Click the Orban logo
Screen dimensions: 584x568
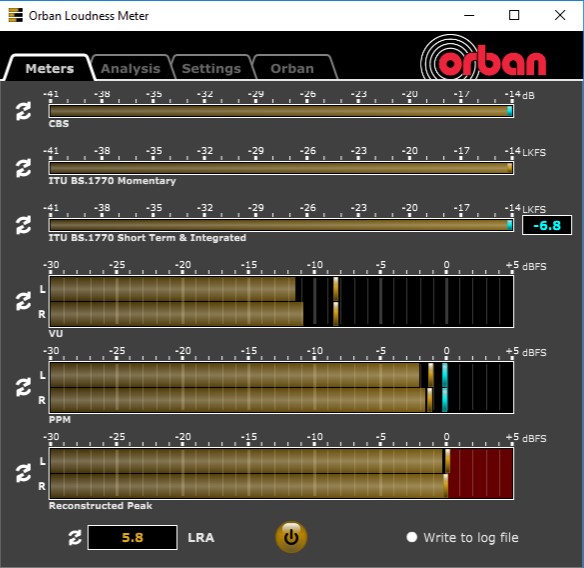tap(483, 58)
